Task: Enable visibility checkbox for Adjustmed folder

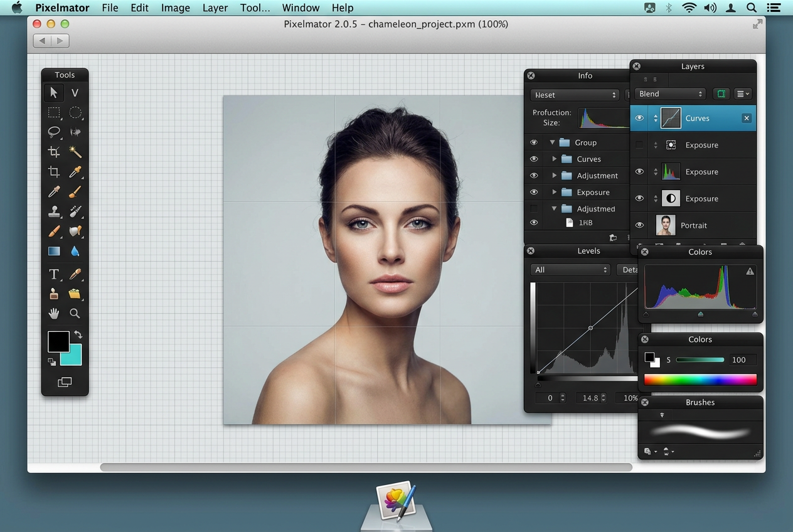Action: [x=534, y=209]
